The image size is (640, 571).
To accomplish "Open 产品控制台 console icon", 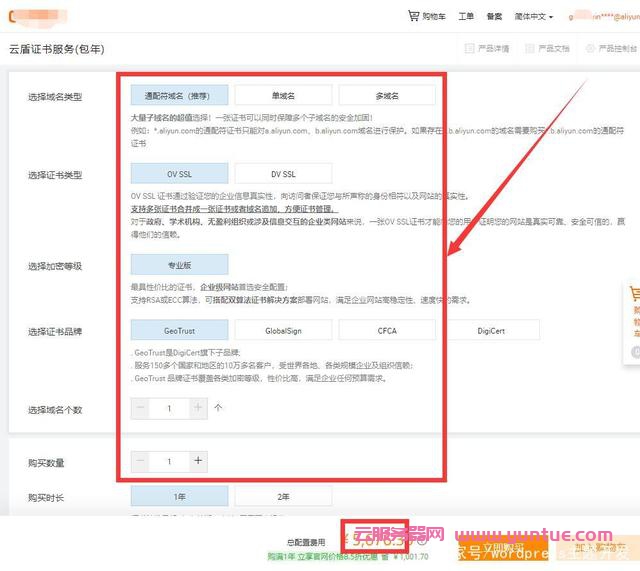I will click(612, 48).
